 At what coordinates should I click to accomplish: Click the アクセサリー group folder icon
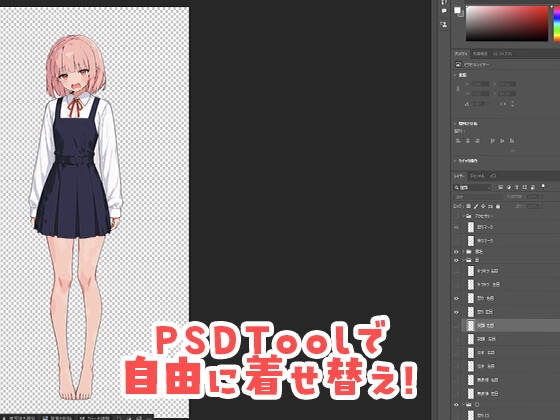469,216
